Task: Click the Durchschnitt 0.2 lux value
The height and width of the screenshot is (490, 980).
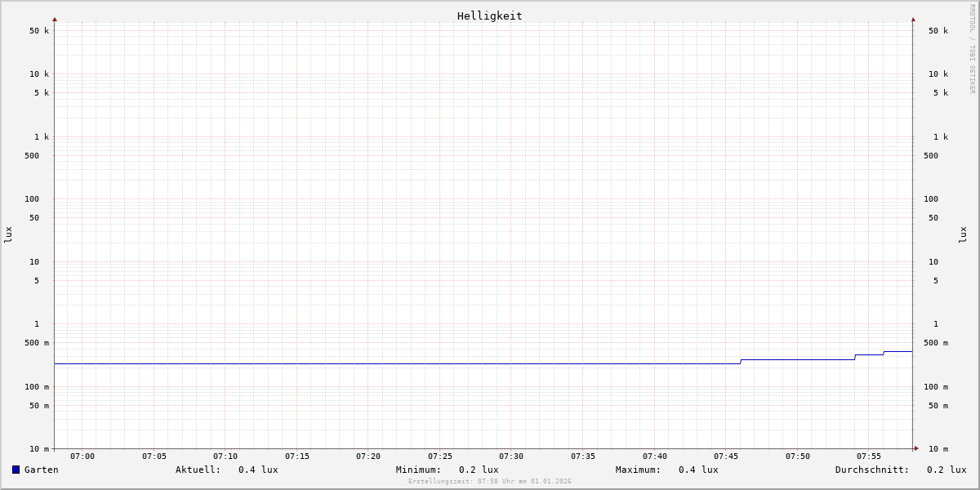Action: (x=946, y=470)
